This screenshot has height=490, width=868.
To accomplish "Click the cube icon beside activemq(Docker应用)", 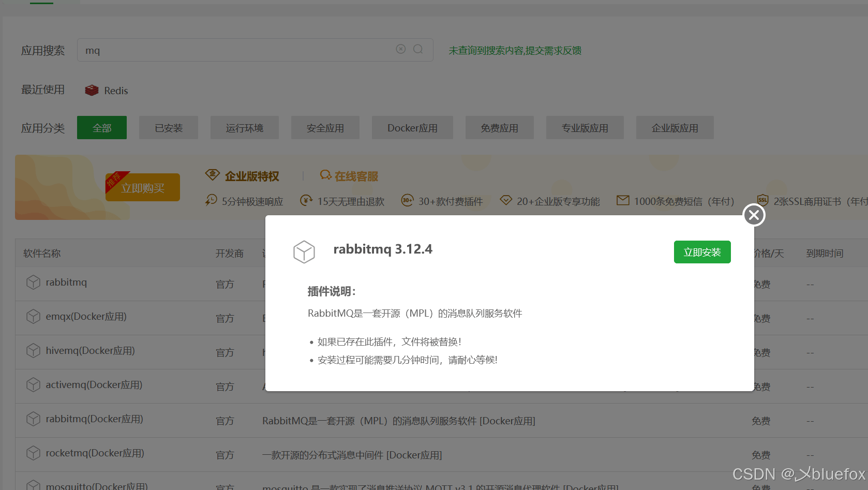I will 33,384.
